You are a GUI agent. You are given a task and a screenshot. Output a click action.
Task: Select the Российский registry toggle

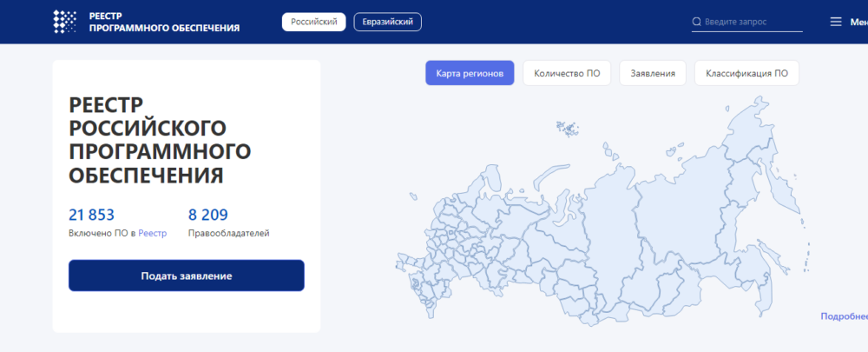(x=314, y=23)
